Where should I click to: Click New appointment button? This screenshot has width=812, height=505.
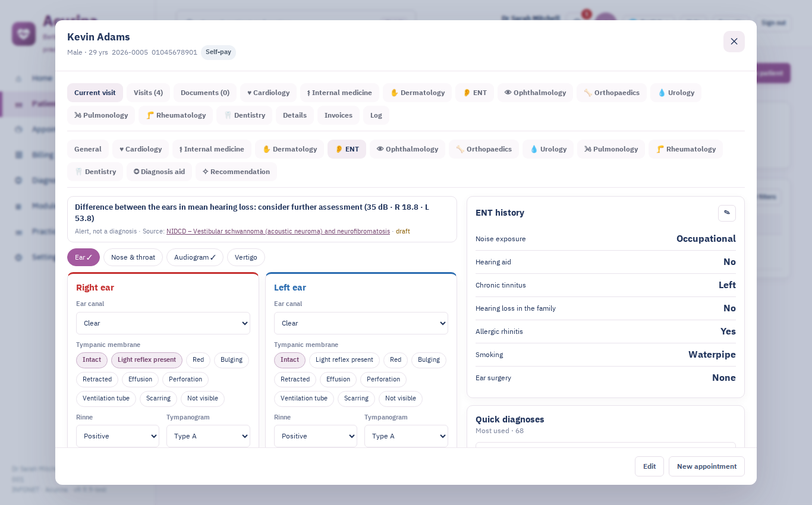[707, 466]
